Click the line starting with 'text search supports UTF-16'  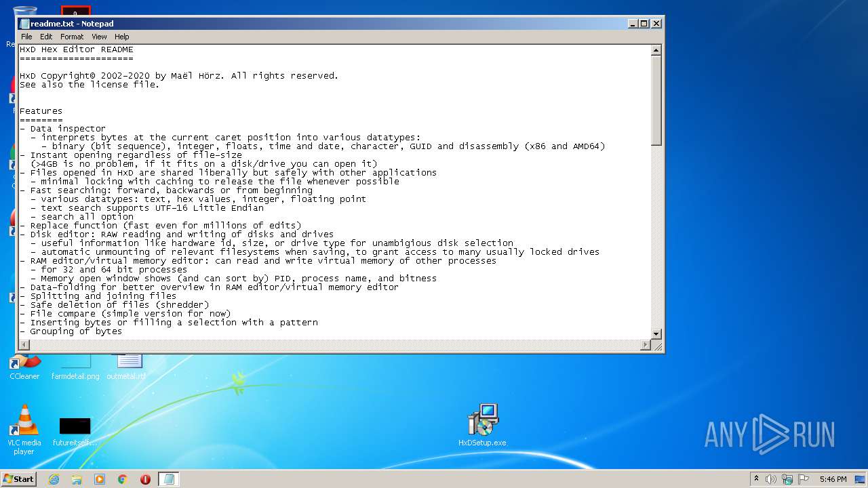(x=146, y=208)
